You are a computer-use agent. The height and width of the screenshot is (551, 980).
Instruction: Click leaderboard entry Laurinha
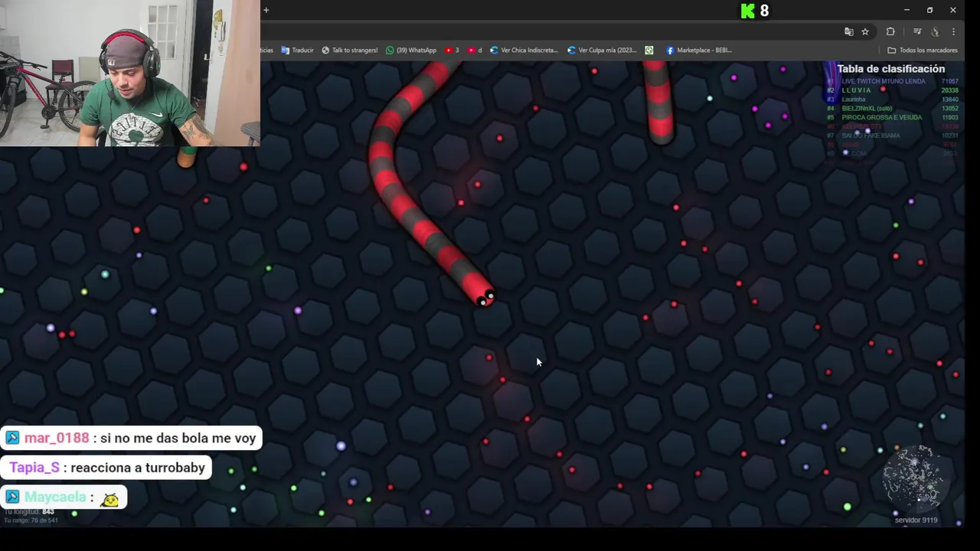(854, 99)
